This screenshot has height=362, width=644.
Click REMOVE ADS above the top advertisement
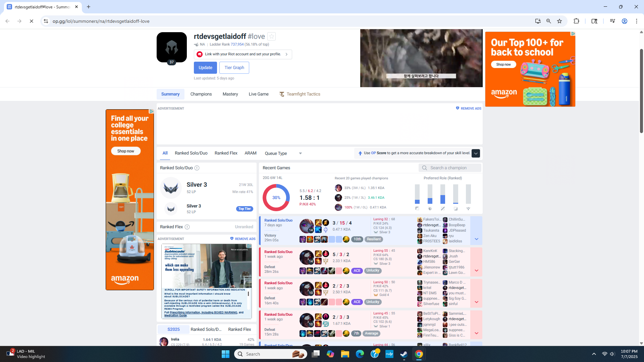[469, 109]
